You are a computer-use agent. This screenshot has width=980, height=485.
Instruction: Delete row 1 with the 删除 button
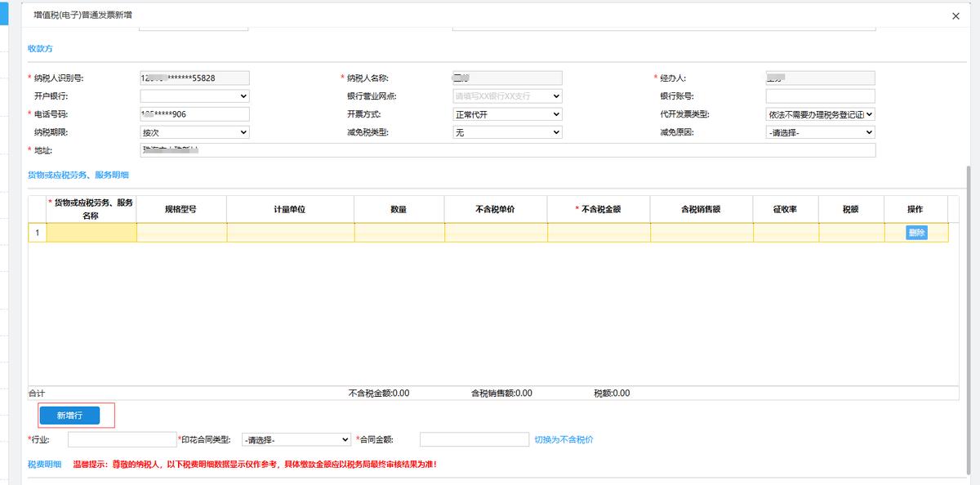(917, 232)
